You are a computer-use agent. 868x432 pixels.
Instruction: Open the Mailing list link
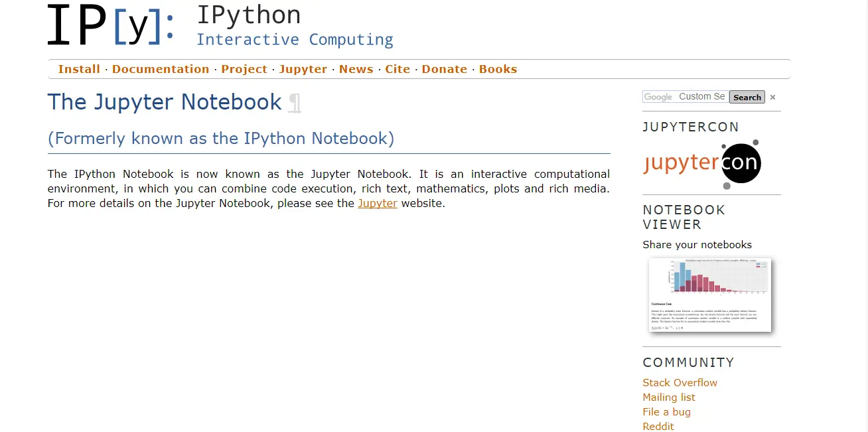click(669, 397)
